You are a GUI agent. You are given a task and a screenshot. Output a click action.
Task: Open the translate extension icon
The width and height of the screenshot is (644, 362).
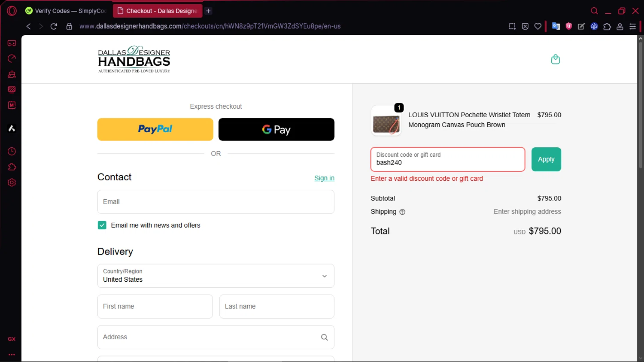pyautogui.click(x=556, y=26)
